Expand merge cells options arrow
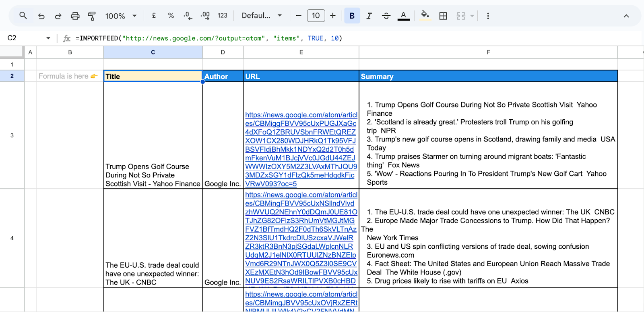644x312 pixels. click(x=472, y=16)
